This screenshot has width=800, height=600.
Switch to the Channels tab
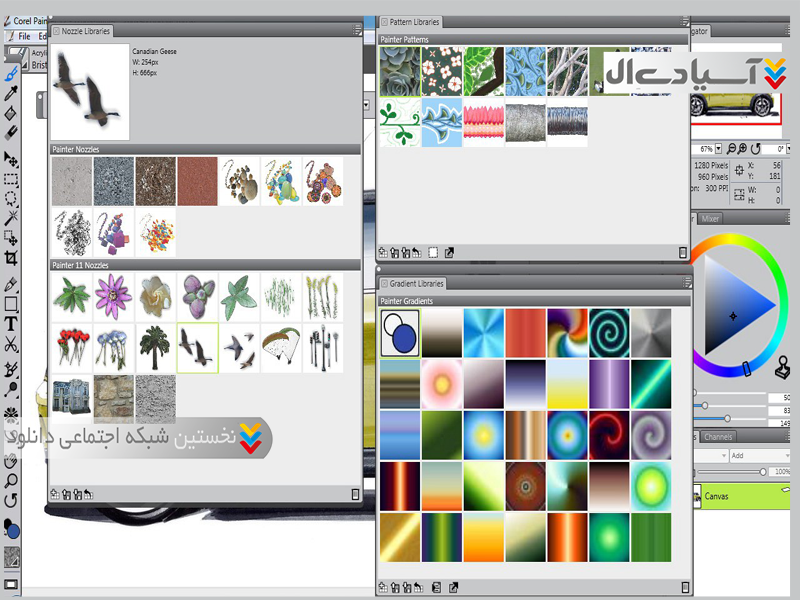(x=717, y=437)
